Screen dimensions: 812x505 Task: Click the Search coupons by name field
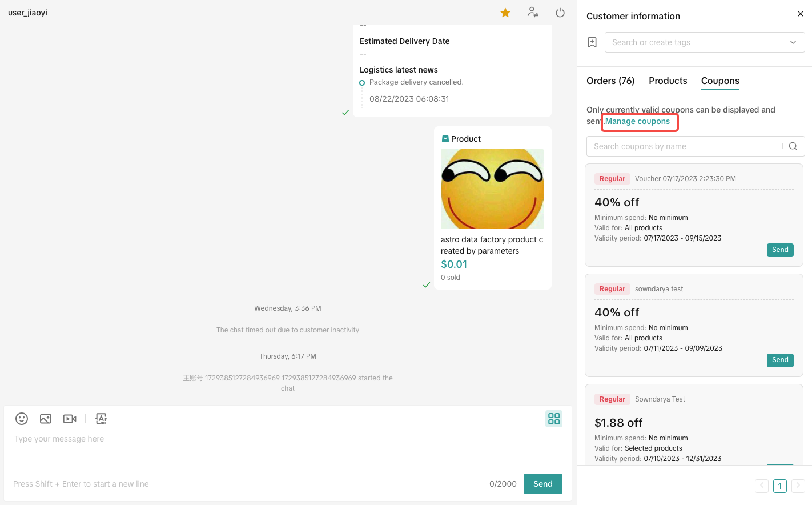(x=685, y=146)
